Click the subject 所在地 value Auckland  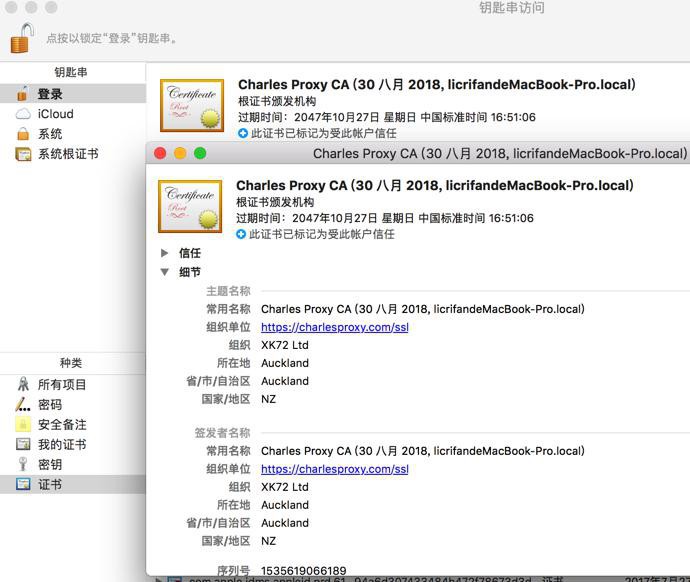285,363
